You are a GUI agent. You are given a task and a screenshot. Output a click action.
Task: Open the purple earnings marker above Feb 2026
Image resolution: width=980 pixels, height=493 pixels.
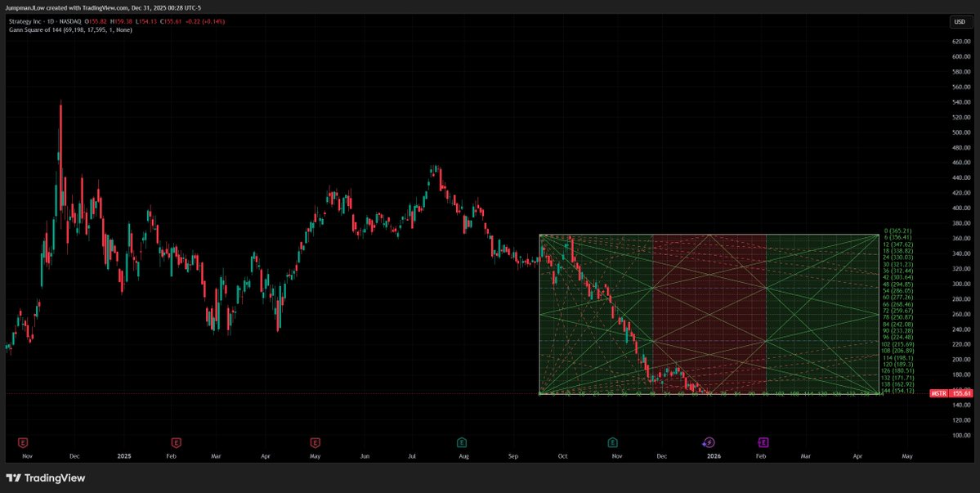pyautogui.click(x=763, y=442)
